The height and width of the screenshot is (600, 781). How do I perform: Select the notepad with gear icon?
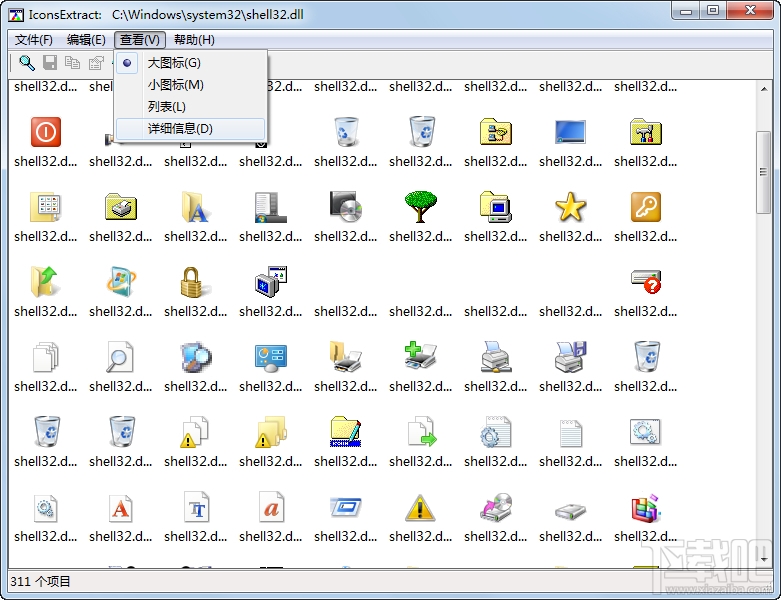tap(496, 431)
